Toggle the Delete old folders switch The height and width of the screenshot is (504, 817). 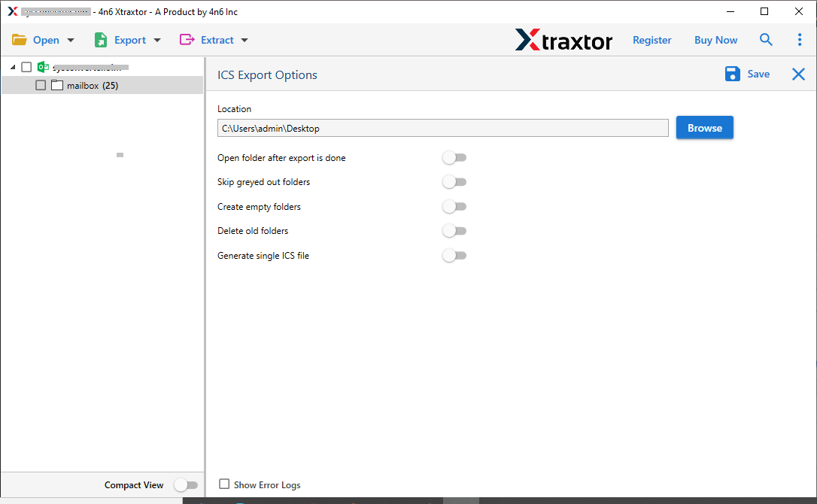click(x=454, y=230)
